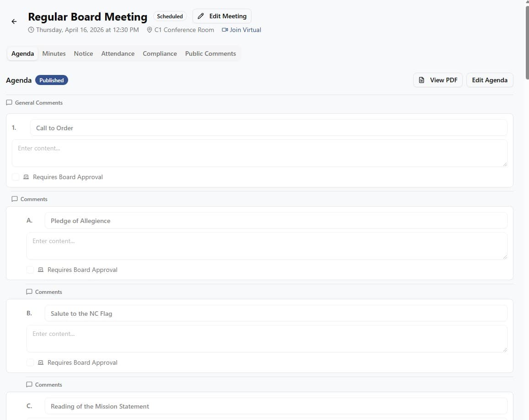Click the comment icon below Call to Order
529x420 pixels.
point(15,199)
